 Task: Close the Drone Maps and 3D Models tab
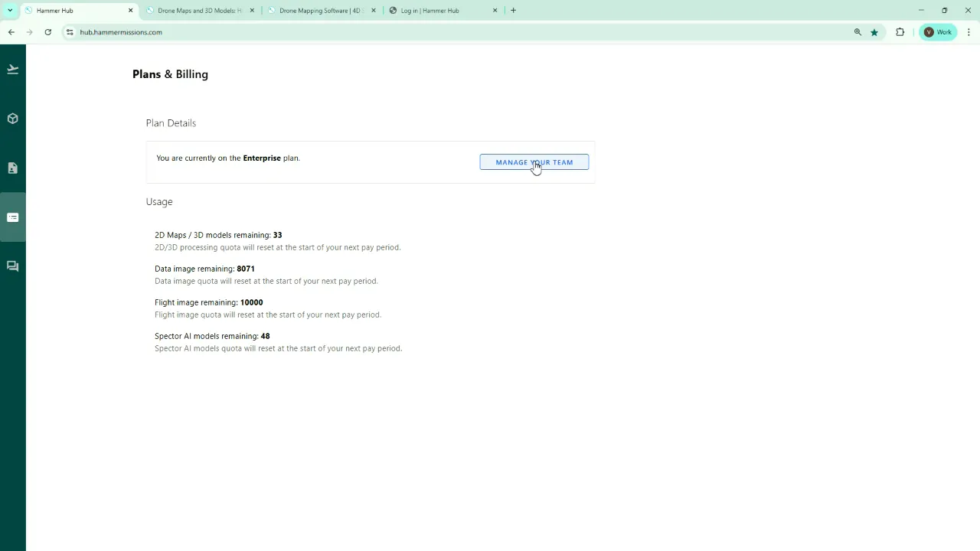click(252, 11)
